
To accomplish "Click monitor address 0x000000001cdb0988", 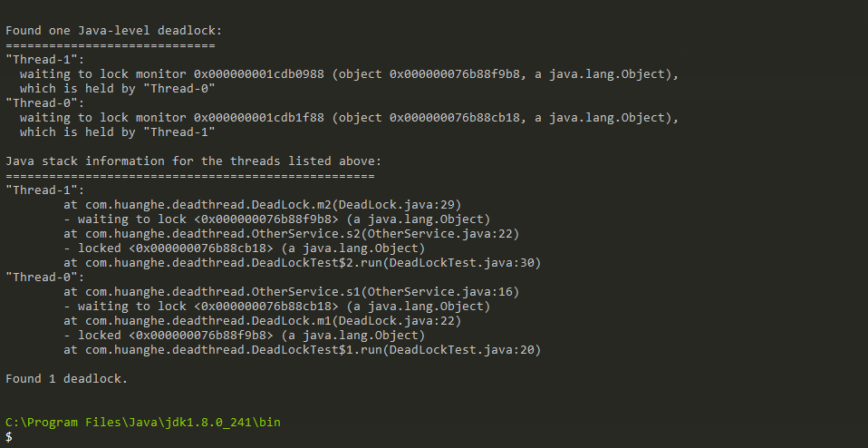I will coord(258,74).
